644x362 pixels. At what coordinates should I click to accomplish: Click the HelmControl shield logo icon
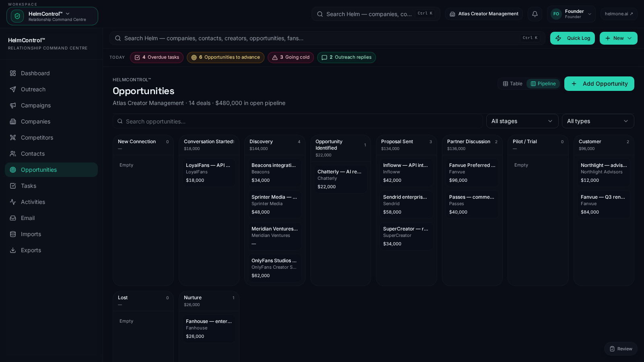pos(17,16)
